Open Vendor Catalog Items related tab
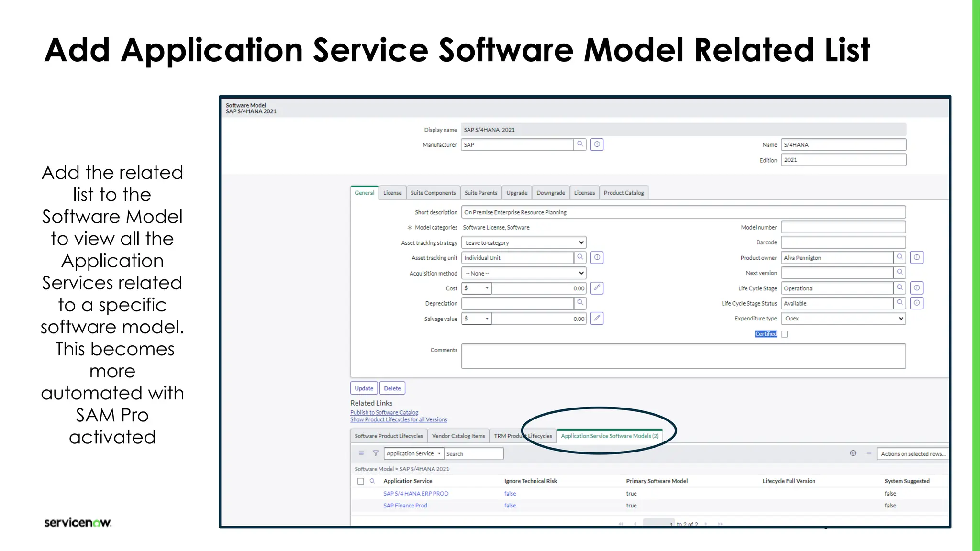The image size is (980, 551). click(x=458, y=436)
